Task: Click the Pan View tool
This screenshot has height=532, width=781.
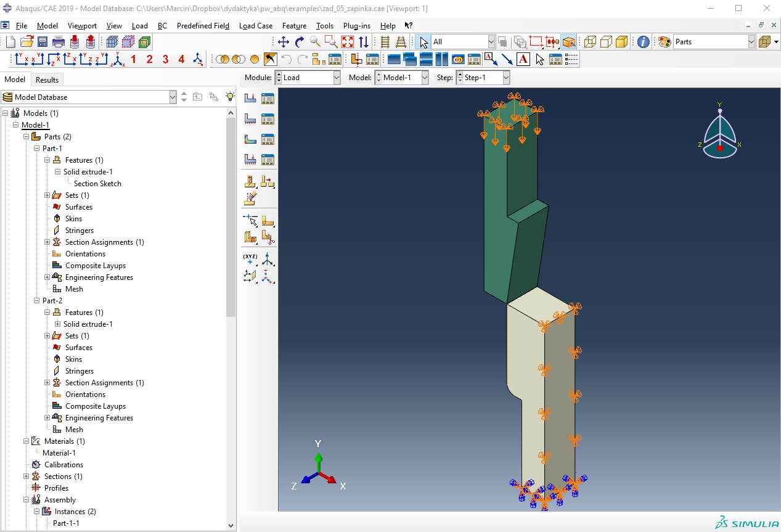Action: click(x=284, y=42)
